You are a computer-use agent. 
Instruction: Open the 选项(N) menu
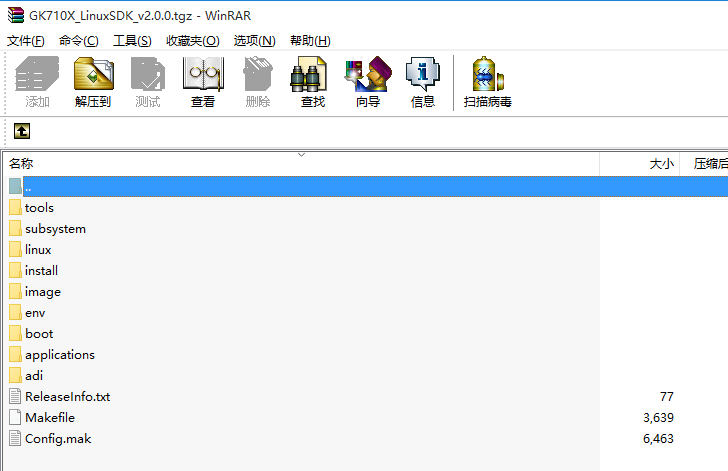tap(254, 41)
